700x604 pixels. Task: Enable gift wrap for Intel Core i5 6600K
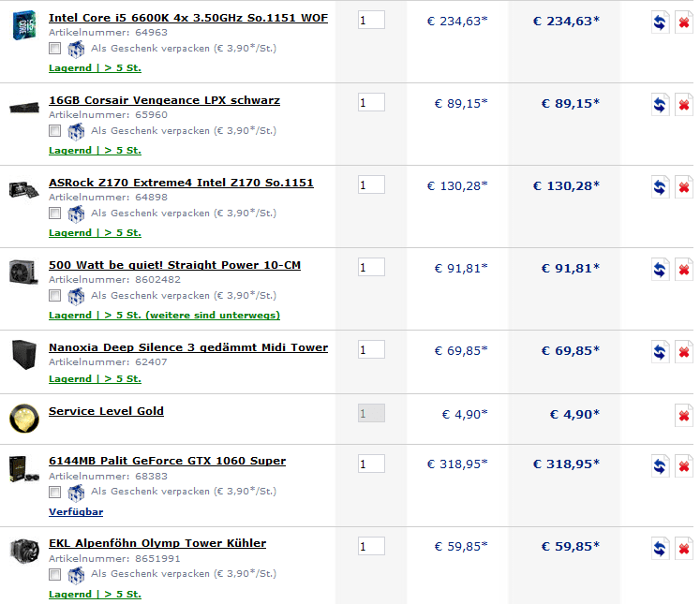pos(55,48)
